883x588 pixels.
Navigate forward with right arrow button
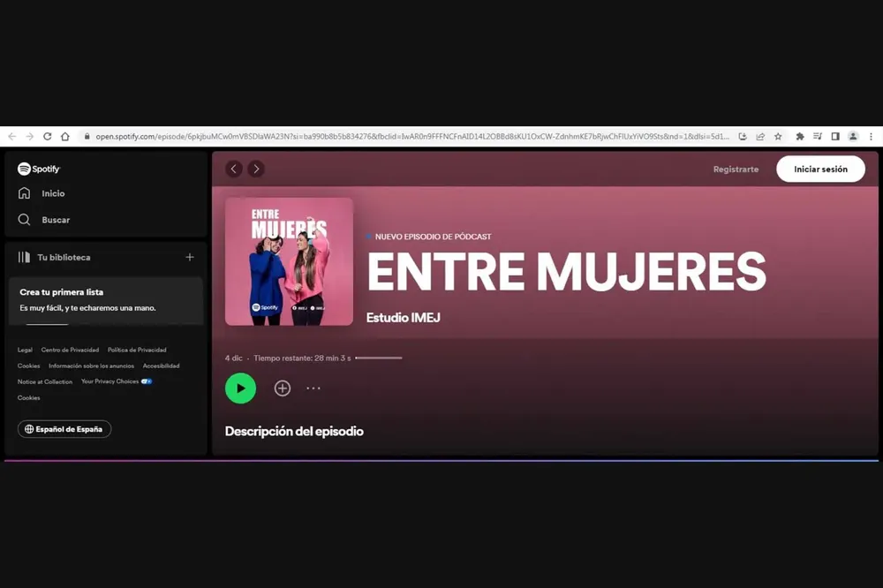[256, 169]
